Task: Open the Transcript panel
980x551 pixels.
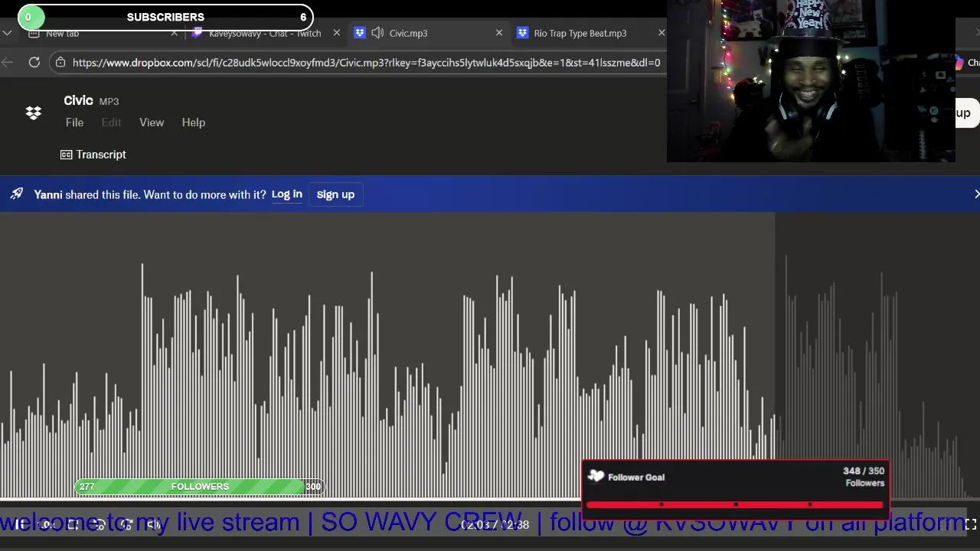Action: point(93,155)
